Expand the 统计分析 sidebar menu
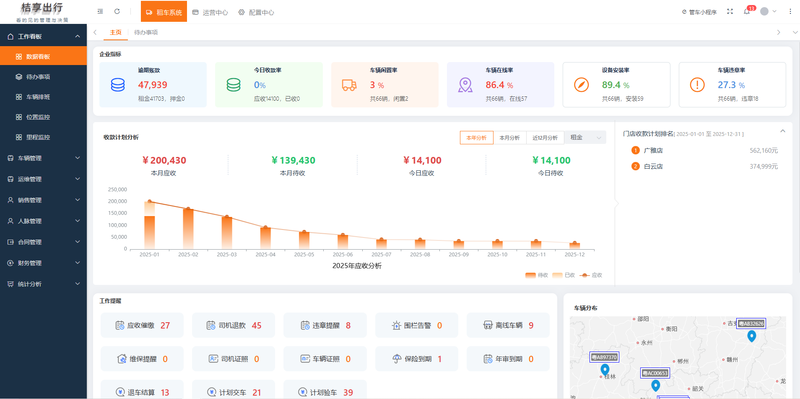Image resolution: width=800 pixels, height=399 pixels. click(43, 284)
